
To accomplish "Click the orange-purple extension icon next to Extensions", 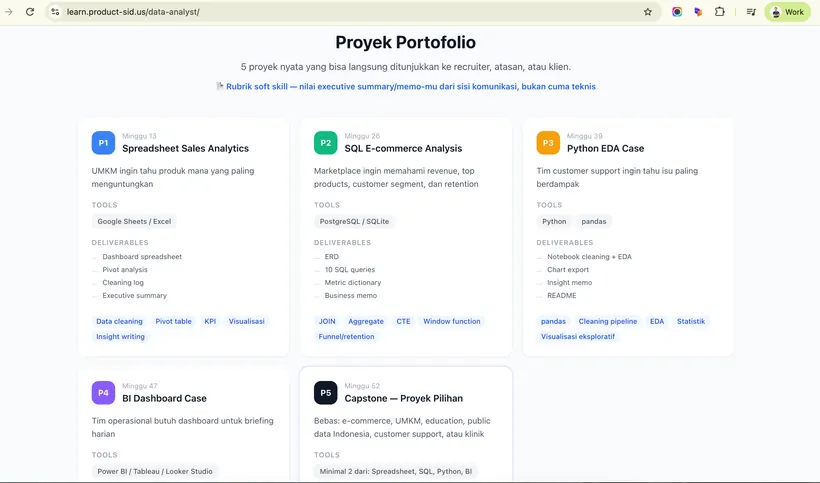I will point(698,12).
